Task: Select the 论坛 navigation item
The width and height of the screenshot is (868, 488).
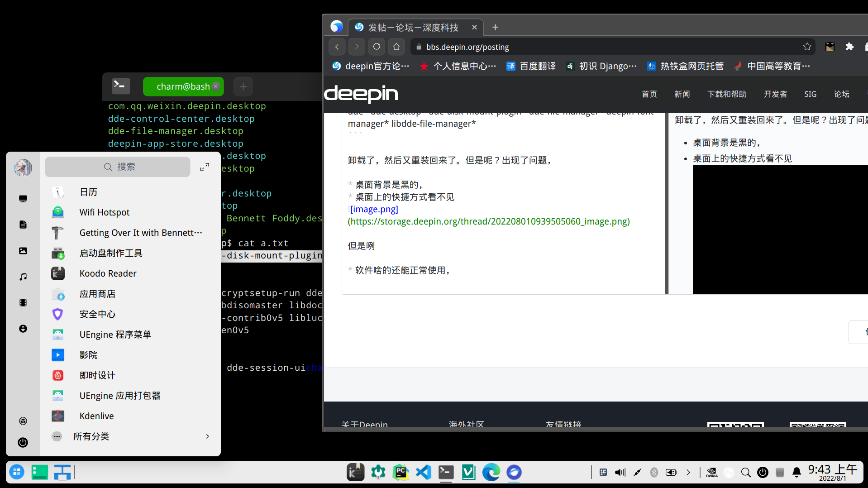Action: [x=841, y=94]
